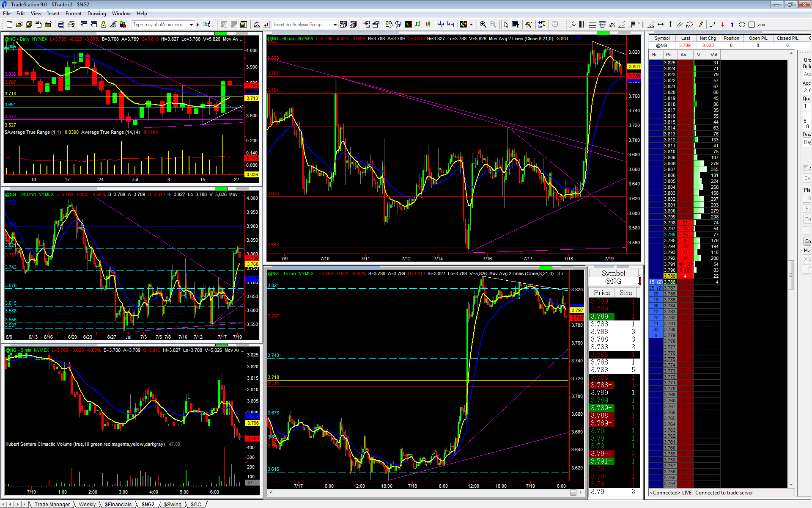Switch to the Trade Manager workspace tab
The height and width of the screenshot is (508, 812).
click(52, 504)
